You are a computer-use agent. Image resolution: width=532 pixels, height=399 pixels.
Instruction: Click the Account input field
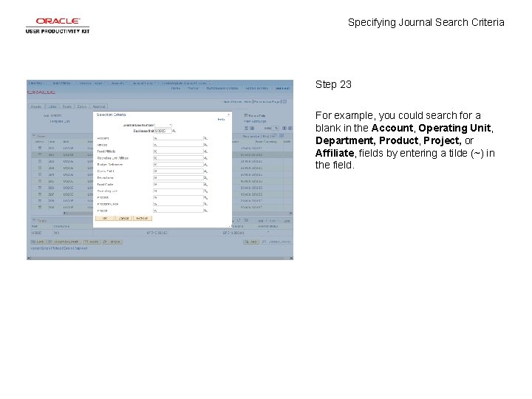click(178, 138)
